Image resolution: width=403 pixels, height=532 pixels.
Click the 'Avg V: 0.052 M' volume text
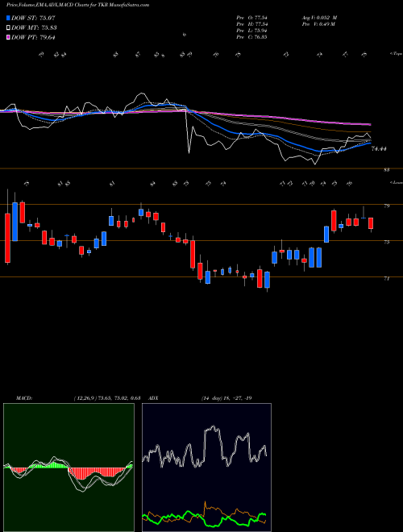click(x=319, y=18)
